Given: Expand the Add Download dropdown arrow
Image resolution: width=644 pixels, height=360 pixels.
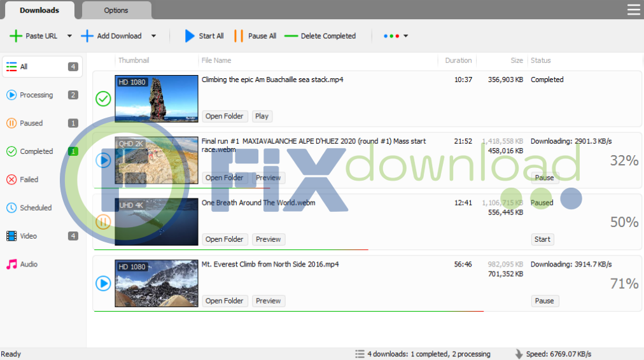Looking at the screenshot, I should click(x=153, y=36).
